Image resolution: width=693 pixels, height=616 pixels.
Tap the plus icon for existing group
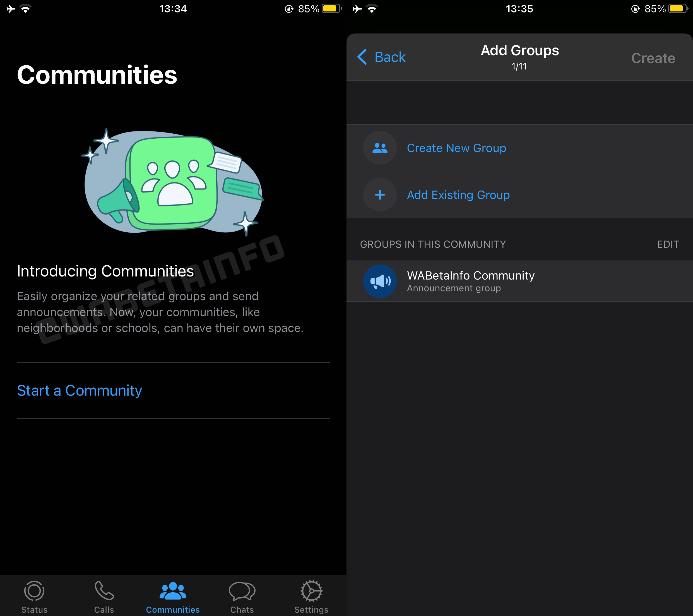coord(380,195)
